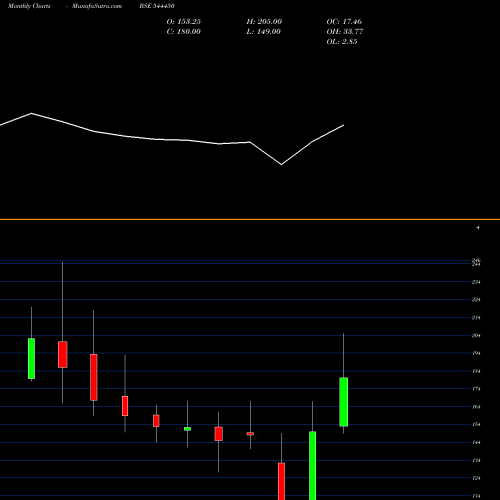
Task: Click the peak point of the white line
Action: tap(32, 113)
